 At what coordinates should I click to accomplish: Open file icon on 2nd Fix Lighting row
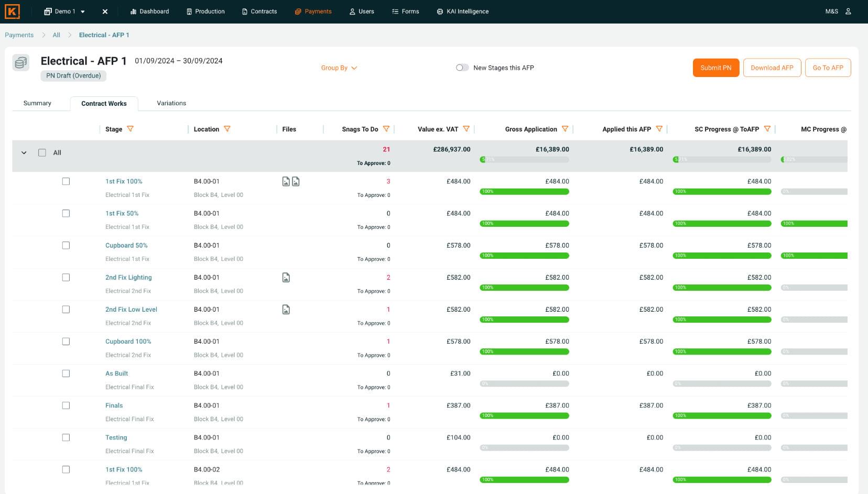(286, 278)
